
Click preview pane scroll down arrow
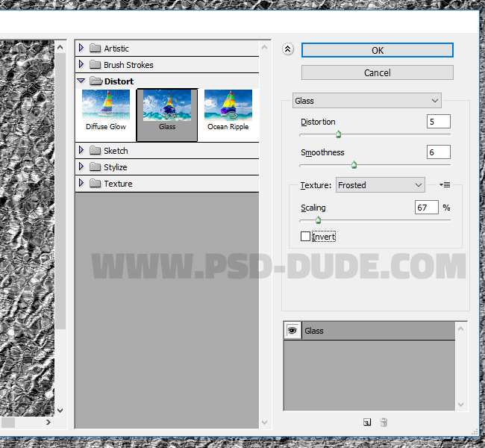[60, 411]
